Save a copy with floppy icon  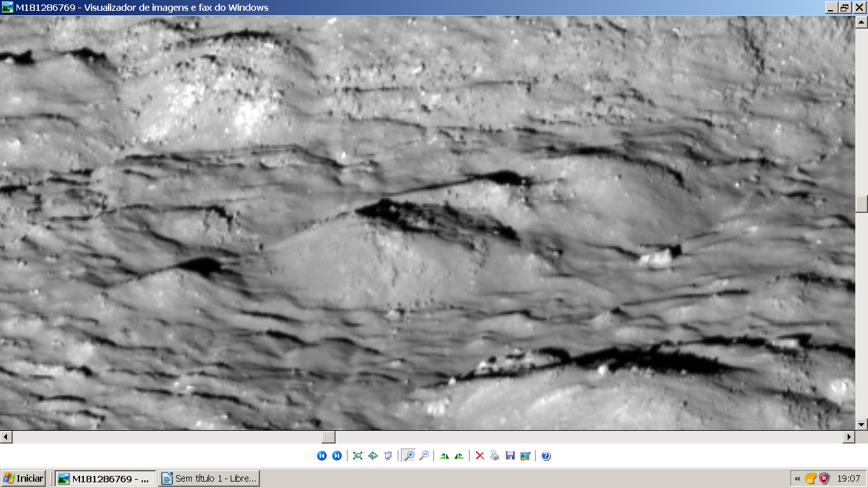pyautogui.click(x=510, y=456)
